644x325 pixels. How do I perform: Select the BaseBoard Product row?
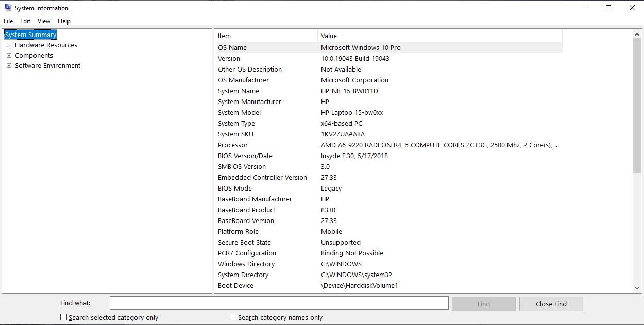coord(388,210)
